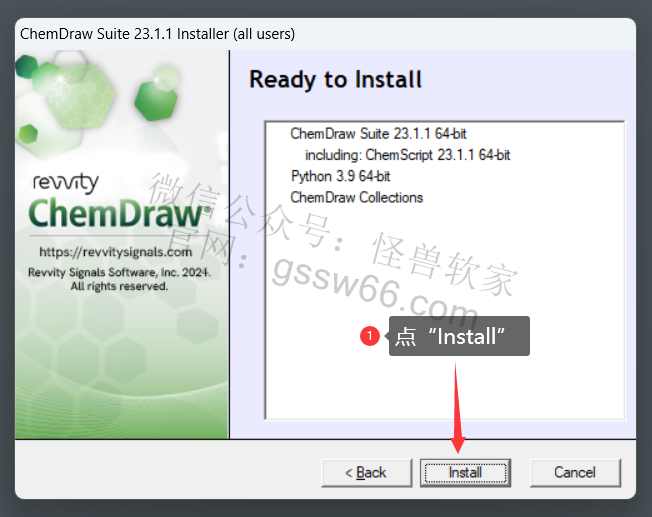The width and height of the screenshot is (652, 517).
Task: Select the Python 3.9 64-bit entry
Action: click(341, 176)
